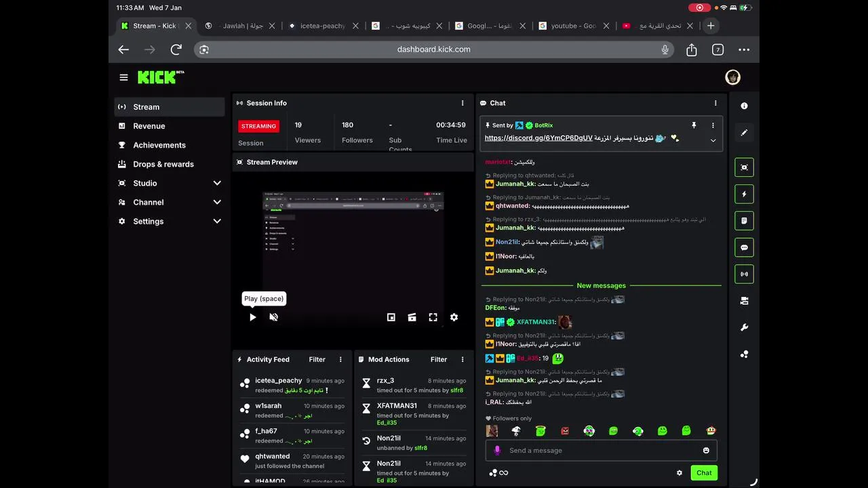Image resolution: width=868 pixels, height=488 pixels.
Task: Open the profile avatar menu
Action: pos(732,77)
